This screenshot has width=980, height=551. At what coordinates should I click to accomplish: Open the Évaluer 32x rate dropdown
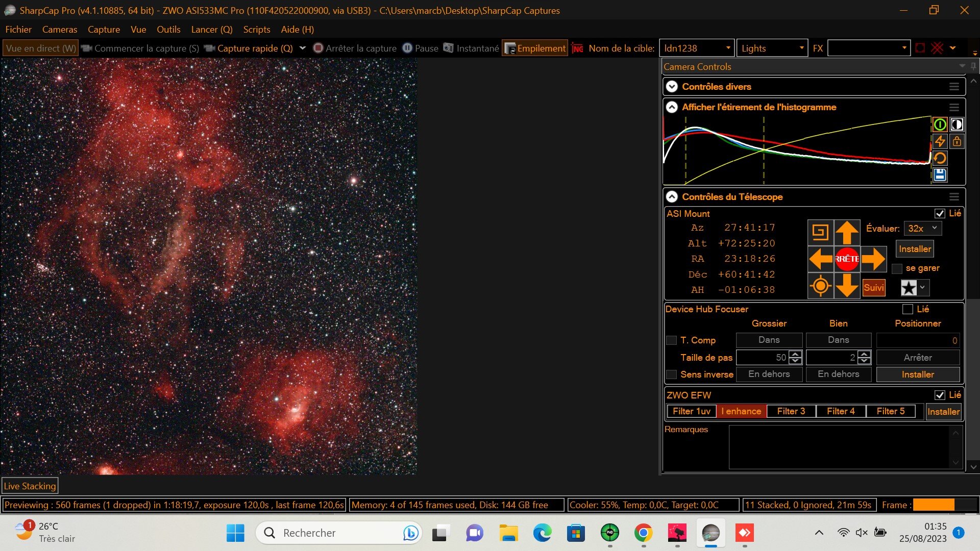(x=923, y=229)
